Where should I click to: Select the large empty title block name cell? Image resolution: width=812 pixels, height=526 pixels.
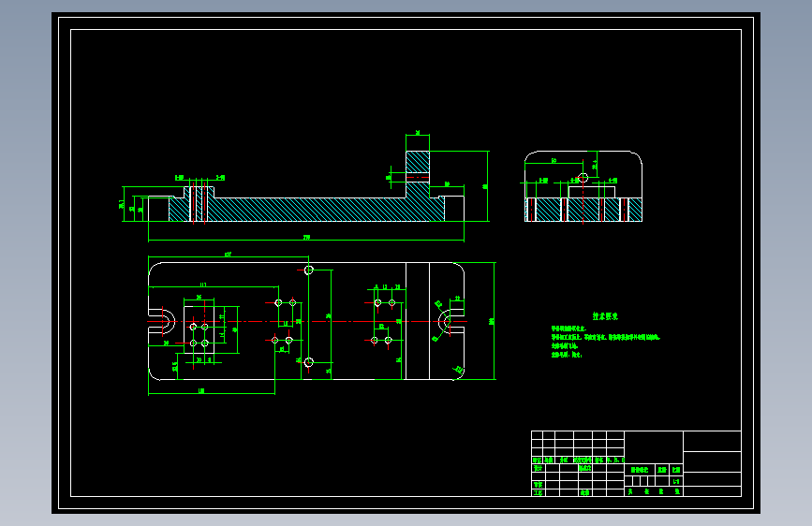click(x=654, y=447)
